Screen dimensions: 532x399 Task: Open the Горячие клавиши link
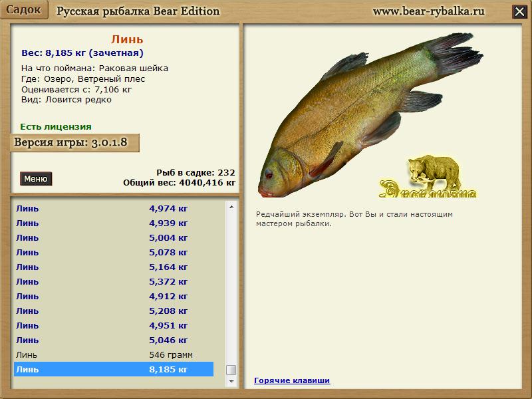pyautogui.click(x=292, y=380)
